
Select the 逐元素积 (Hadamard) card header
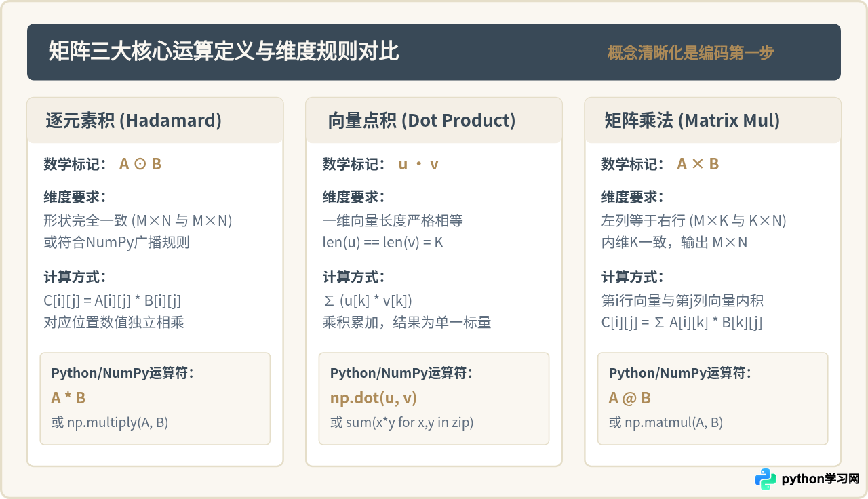point(155,121)
